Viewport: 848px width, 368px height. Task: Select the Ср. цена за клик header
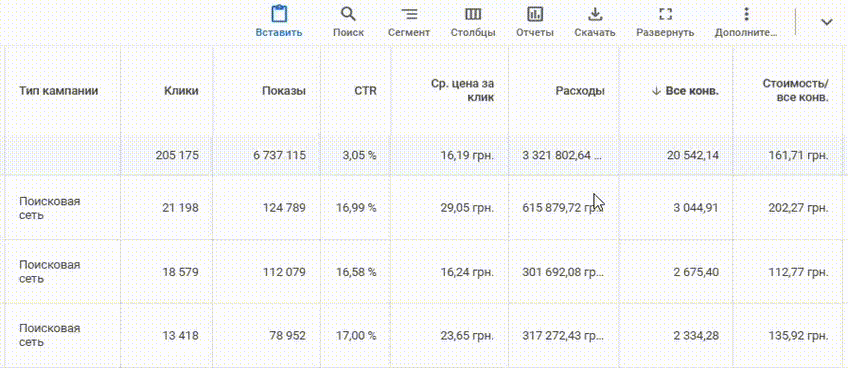(x=462, y=91)
